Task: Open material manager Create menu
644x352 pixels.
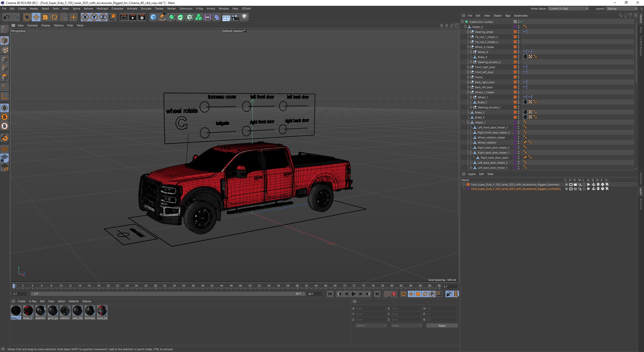Action: coord(21,301)
